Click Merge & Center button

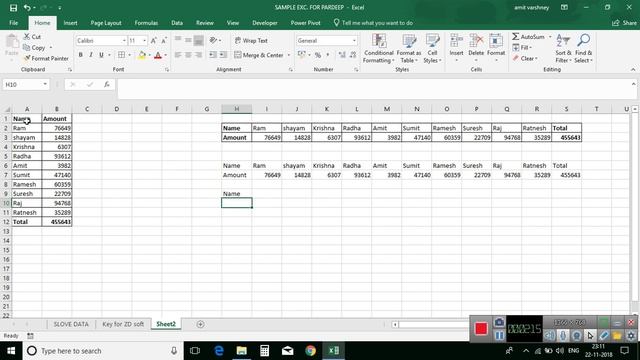(x=259, y=55)
